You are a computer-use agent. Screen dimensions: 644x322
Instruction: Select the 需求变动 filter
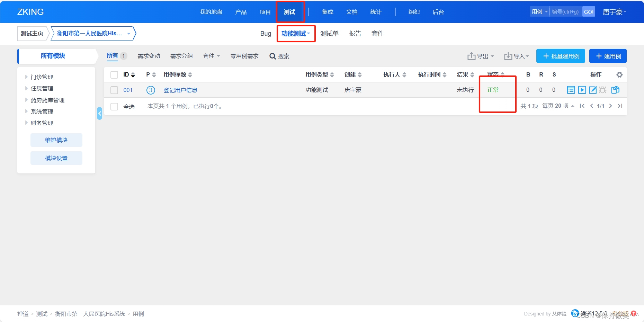[149, 56]
